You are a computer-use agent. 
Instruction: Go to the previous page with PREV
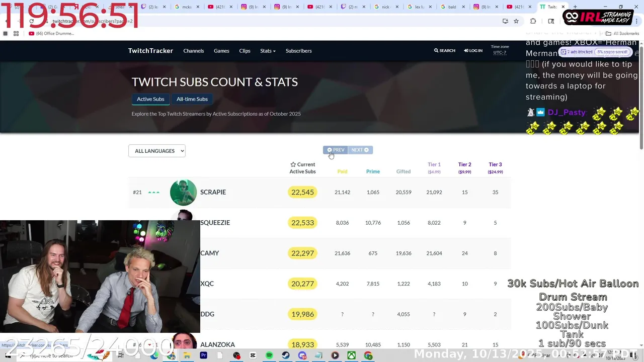336,150
